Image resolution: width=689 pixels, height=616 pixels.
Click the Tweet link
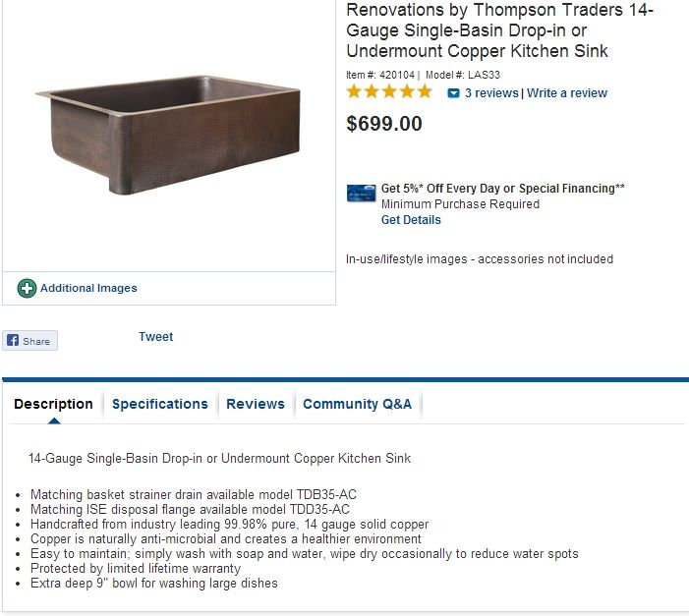tap(156, 337)
